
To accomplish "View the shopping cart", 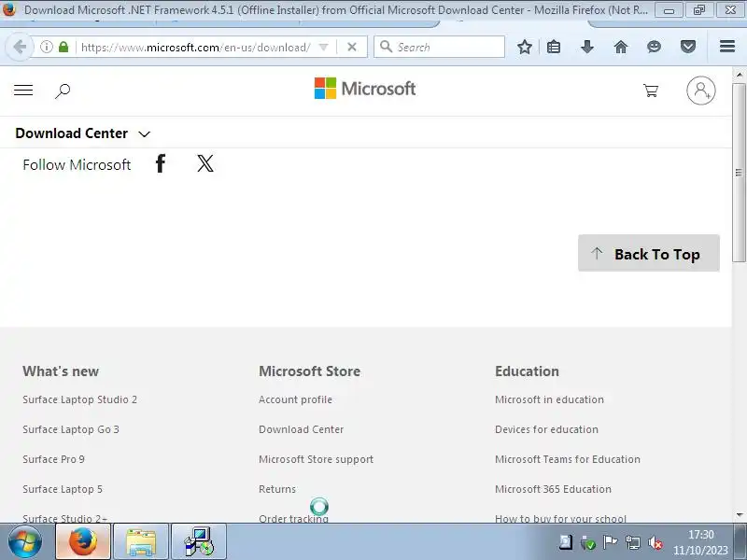I will coord(651,90).
